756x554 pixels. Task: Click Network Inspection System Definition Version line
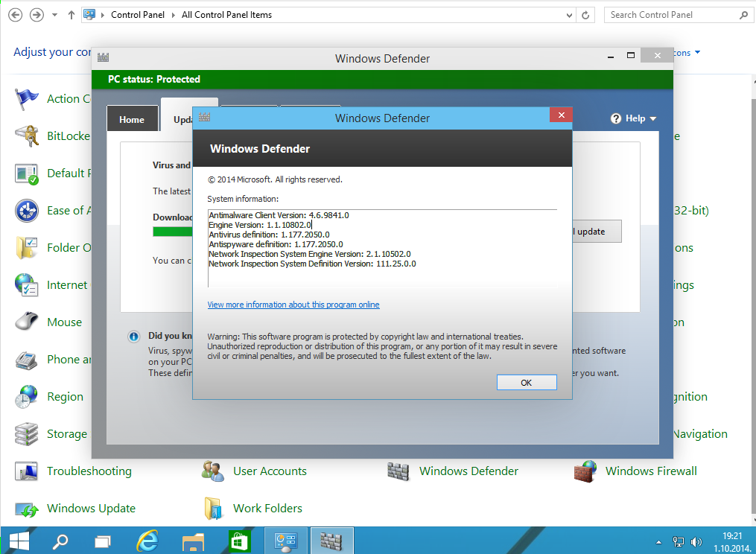click(312, 264)
